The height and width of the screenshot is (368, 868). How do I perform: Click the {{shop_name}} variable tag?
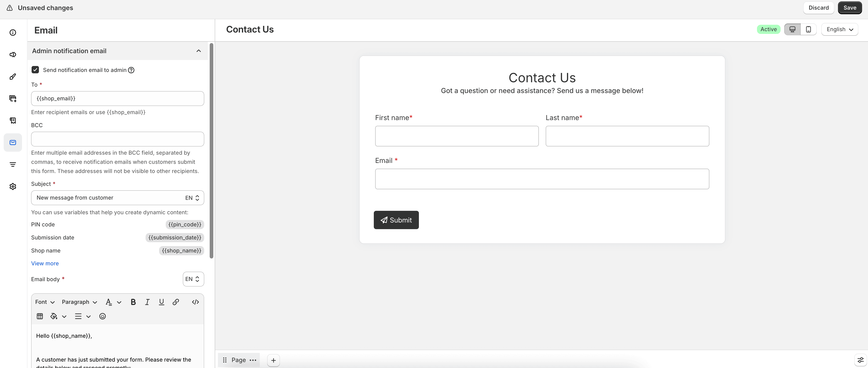coord(181,251)
